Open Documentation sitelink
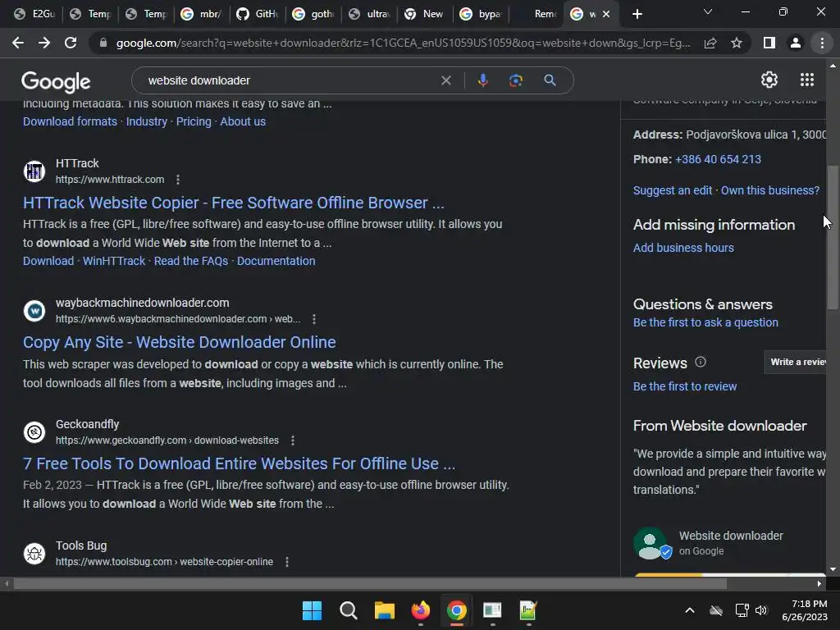 point(276,261)
